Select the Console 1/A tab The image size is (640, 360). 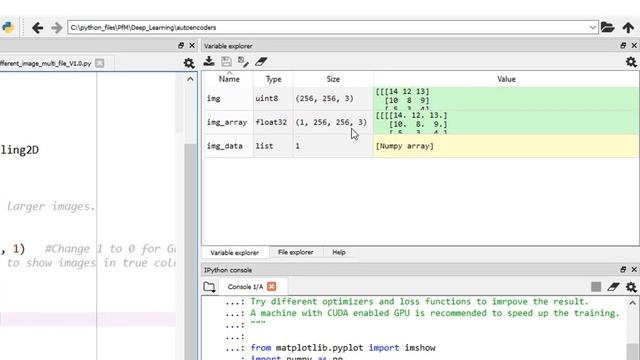[x=245, y=287]
